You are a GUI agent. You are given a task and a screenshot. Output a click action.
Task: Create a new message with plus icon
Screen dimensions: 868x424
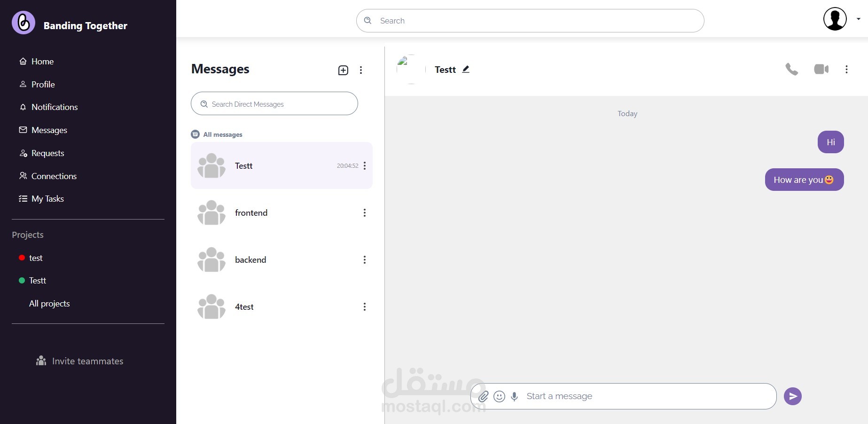point(343,71)
